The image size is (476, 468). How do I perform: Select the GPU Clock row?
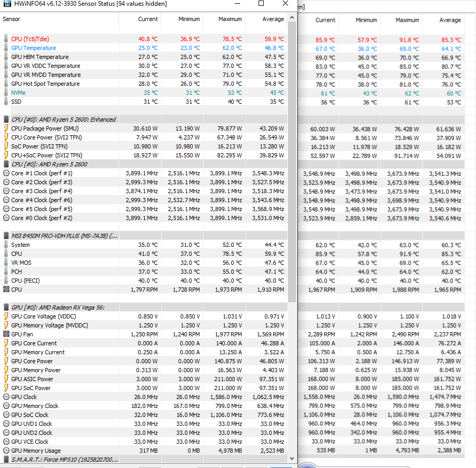point(144,397)
